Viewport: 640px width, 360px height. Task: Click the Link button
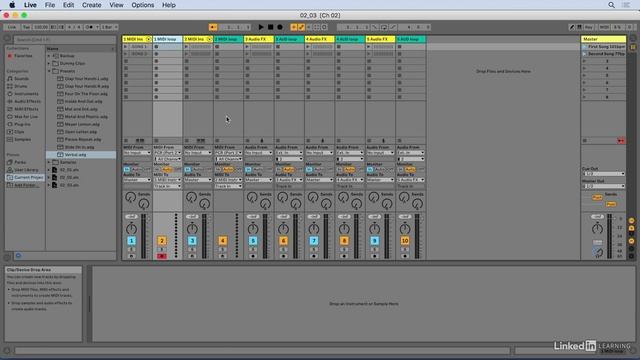pyautogui.click(x=11, y=27)
